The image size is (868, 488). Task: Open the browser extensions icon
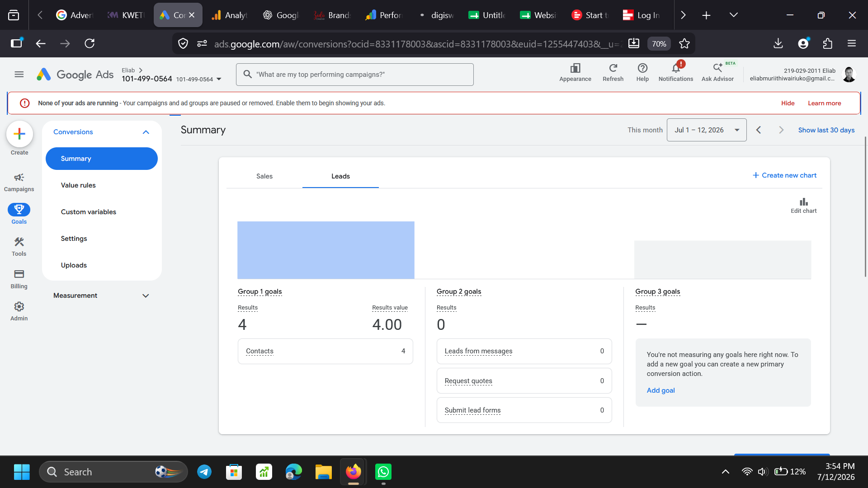point(827,43)
